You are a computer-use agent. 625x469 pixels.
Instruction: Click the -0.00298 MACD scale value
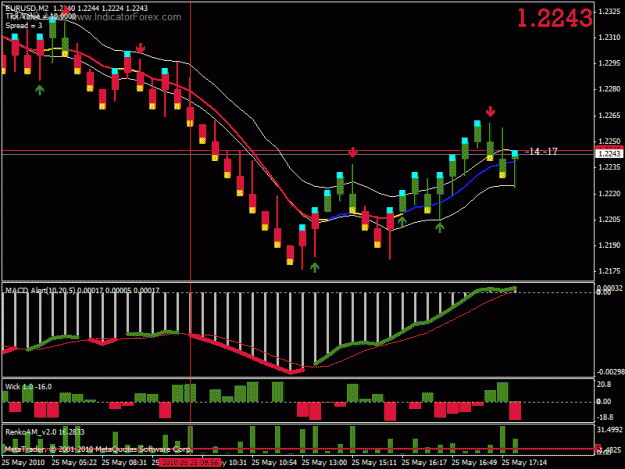(610, 372)
